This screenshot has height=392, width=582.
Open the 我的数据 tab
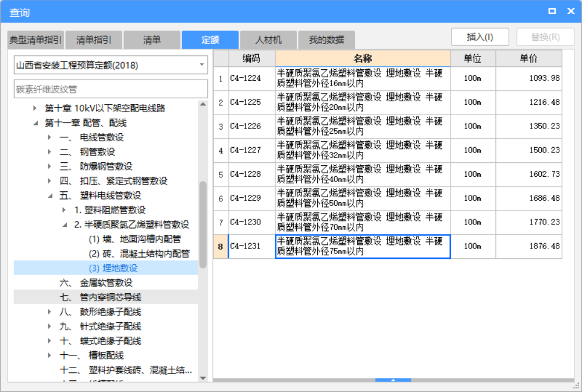(327, 40)
